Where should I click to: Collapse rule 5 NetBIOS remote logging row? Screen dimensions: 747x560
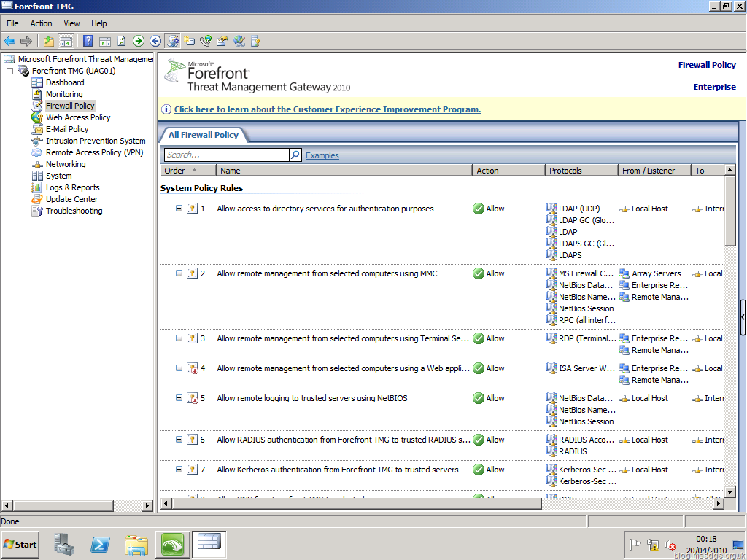[179, 398]
